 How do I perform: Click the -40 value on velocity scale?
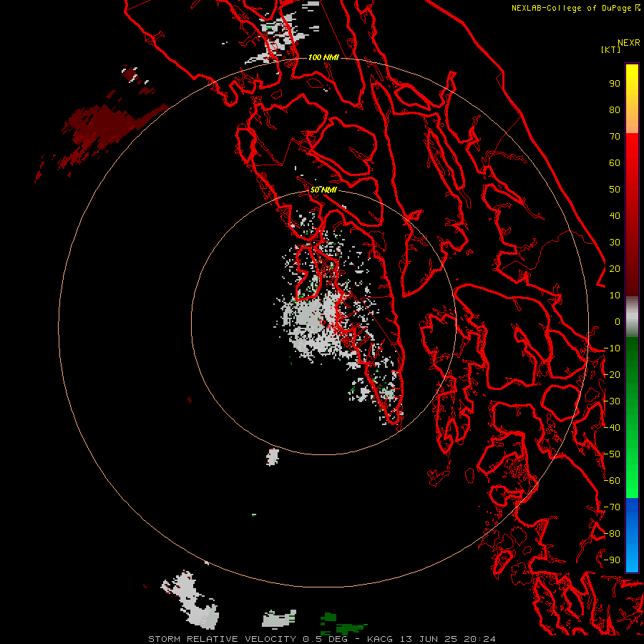[x=612, y=428]
